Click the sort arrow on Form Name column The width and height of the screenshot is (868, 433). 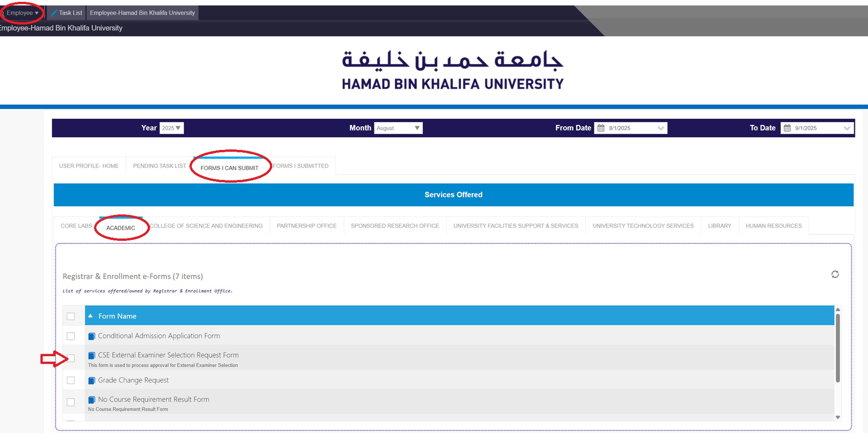click(90, 316)
